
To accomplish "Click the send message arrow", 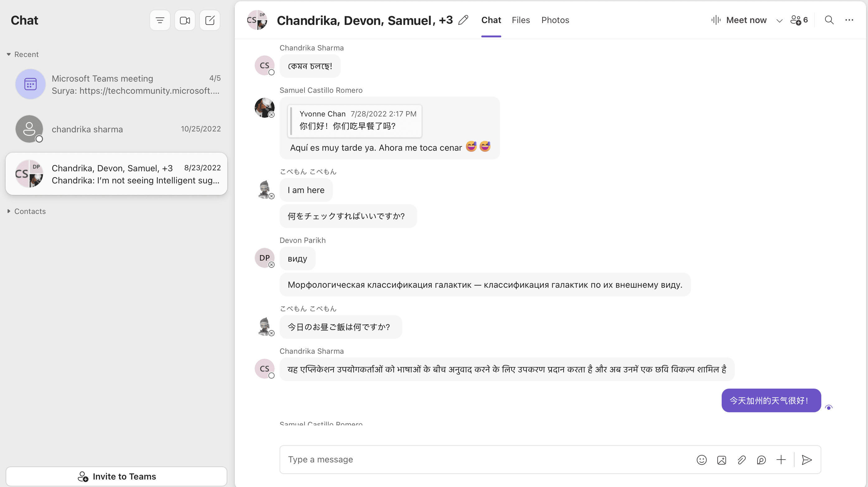I will pyautogui.click(x=806, y=460).
